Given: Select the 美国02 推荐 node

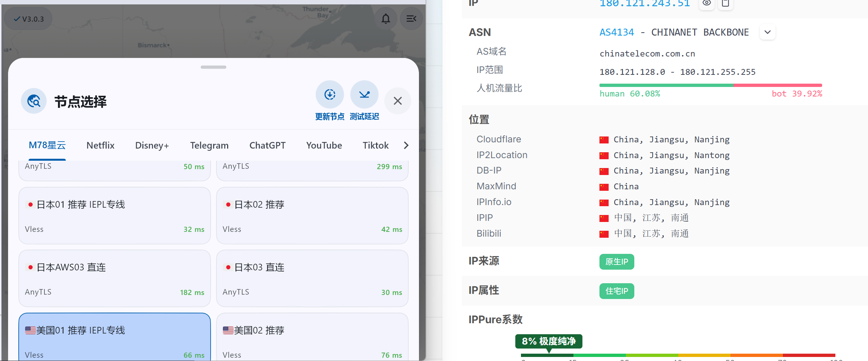Looking at the screenshot, I should pyautogui.click(x=312, y=337).
